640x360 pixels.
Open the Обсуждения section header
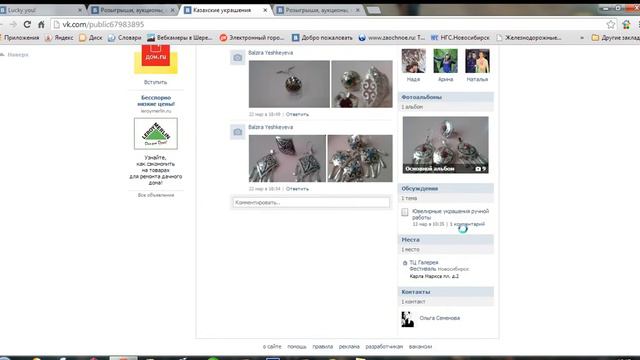[x=446, y=189]
